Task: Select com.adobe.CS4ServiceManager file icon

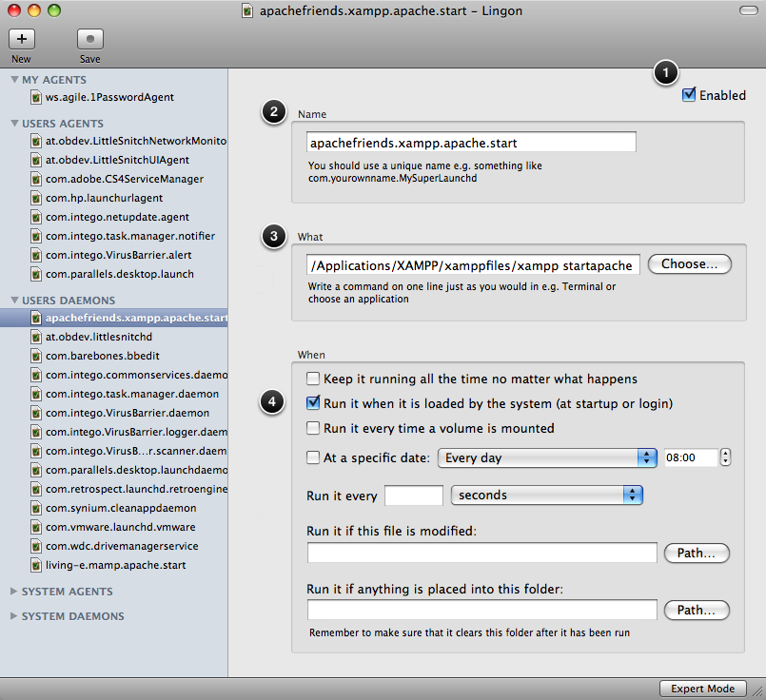Action: [35, 180]
